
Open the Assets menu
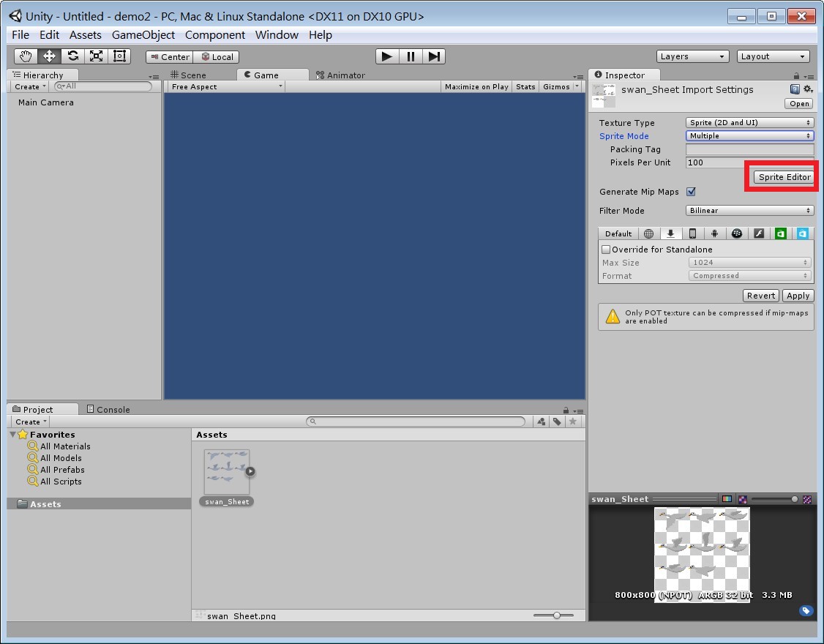point(85,34)
